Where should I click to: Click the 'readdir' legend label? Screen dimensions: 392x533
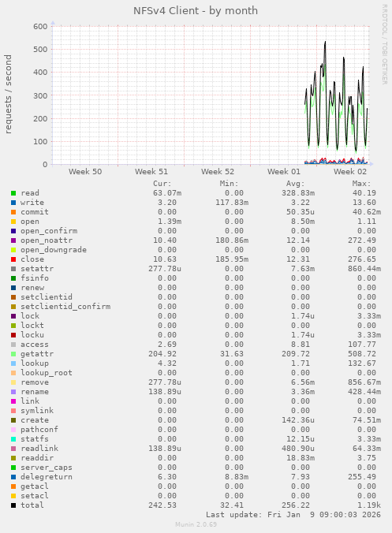[37, 458]
